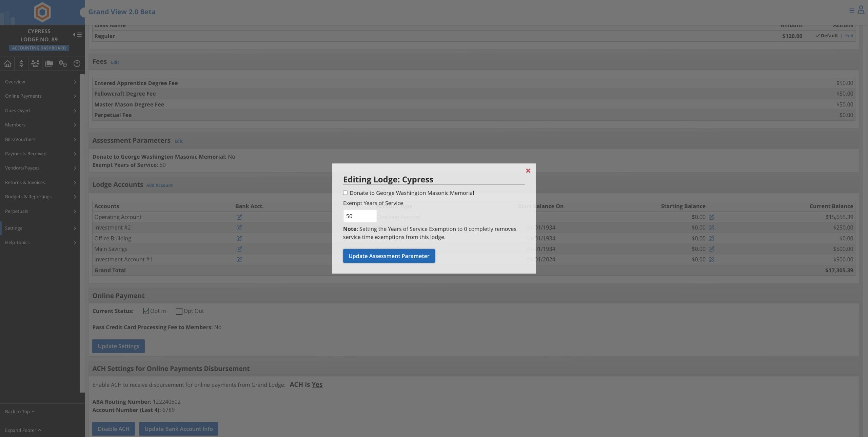
Task: Toggle the Opt In checkbox
Action: [146, 311]
